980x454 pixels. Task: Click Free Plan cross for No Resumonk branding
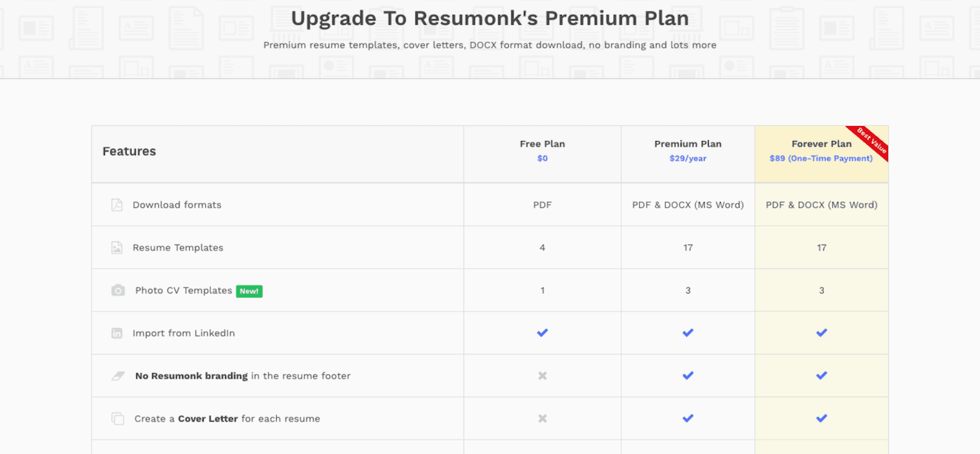(x=542, y=376)
